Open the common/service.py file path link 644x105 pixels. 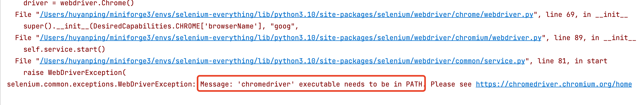(282, 61)
